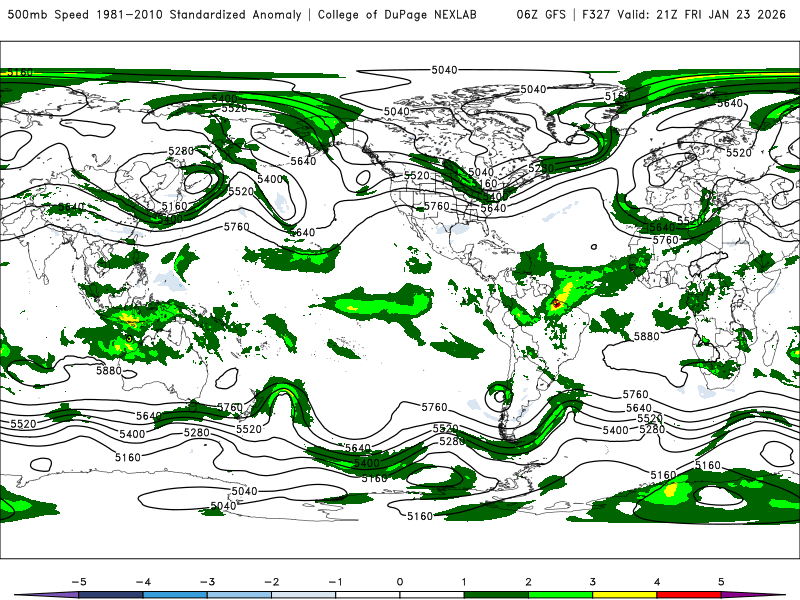
Task: Click the dark green 1 to 2 colorbar segment
Action: [496, 595]
